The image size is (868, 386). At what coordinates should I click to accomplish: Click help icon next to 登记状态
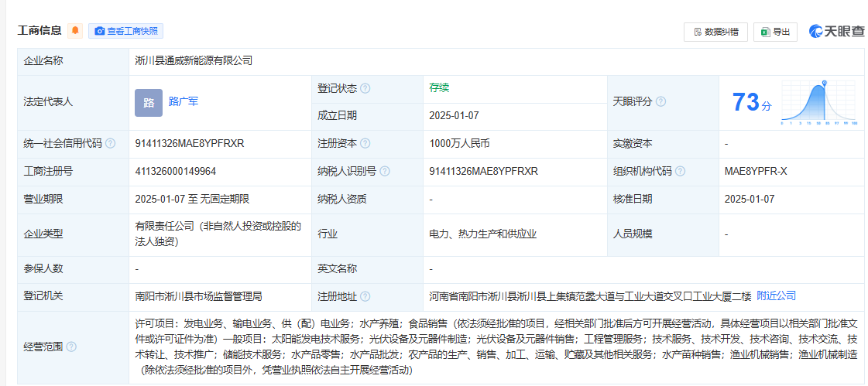point(365,88)
